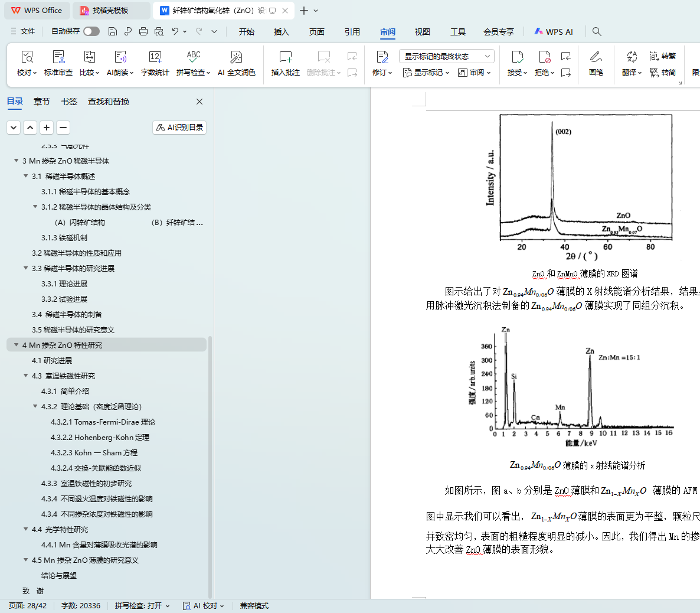Open 字数统计 word count tool
Image resolution: width=700 pixels, height=613 pixels.
155,57
